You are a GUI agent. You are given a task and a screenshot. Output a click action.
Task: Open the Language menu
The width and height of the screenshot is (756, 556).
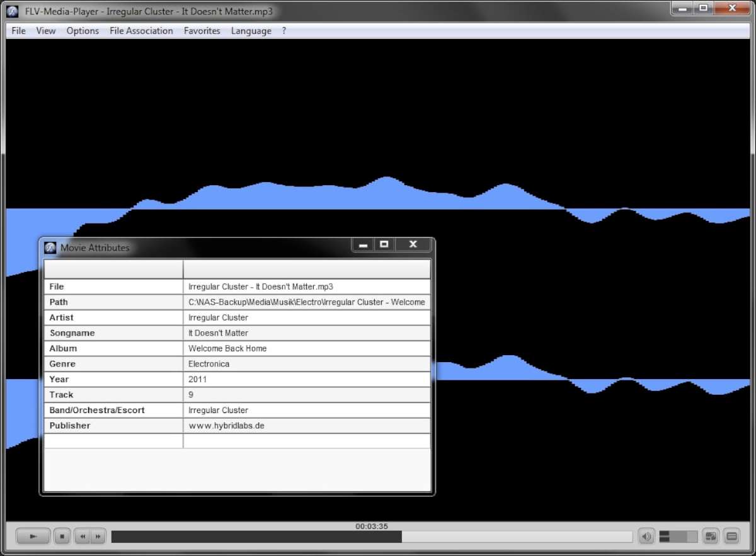click(251, 30)
